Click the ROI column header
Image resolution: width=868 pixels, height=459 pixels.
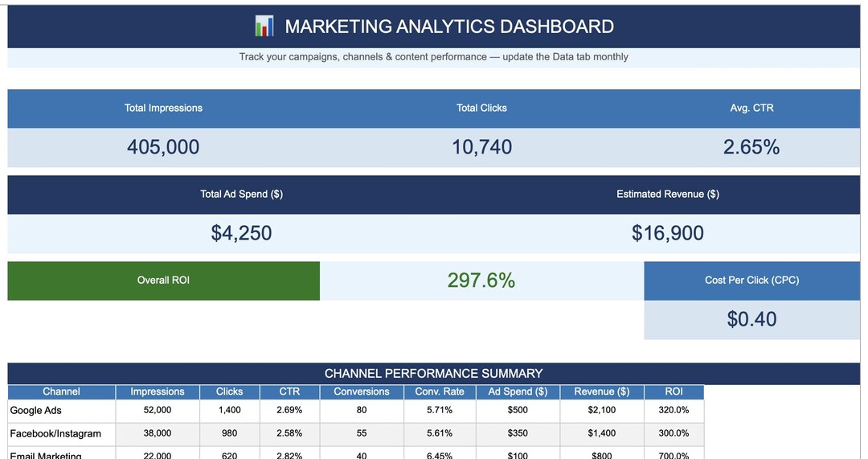(x=674, y=392)
